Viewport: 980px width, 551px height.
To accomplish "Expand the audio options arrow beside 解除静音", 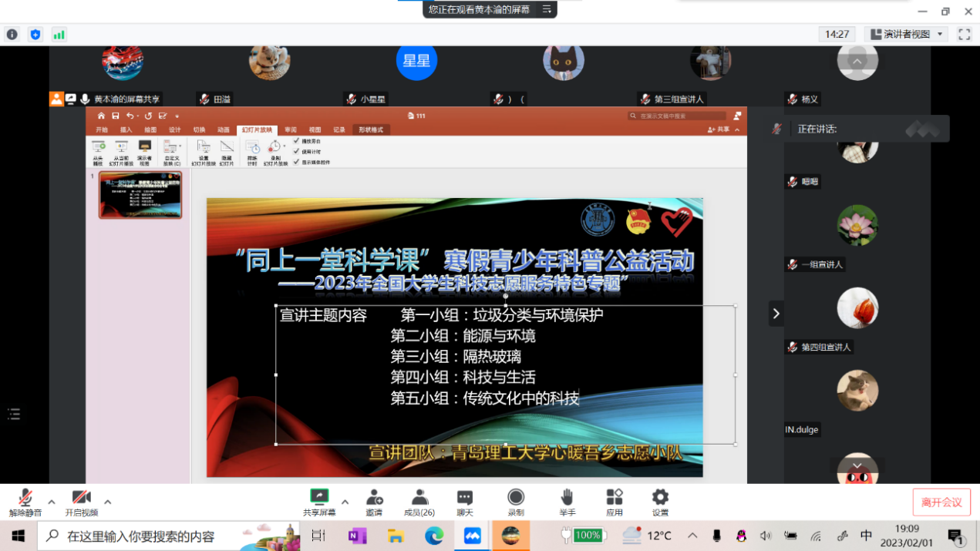I will (x=52, y=502).
